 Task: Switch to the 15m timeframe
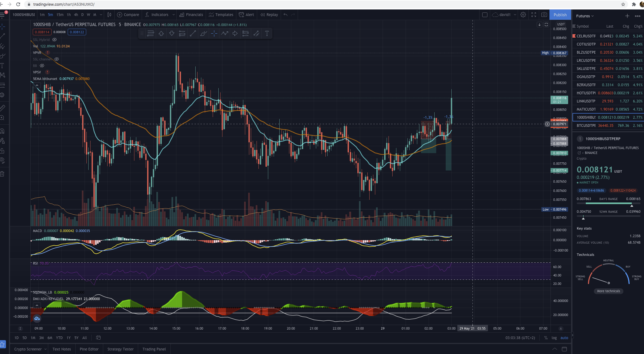point(60,15)
